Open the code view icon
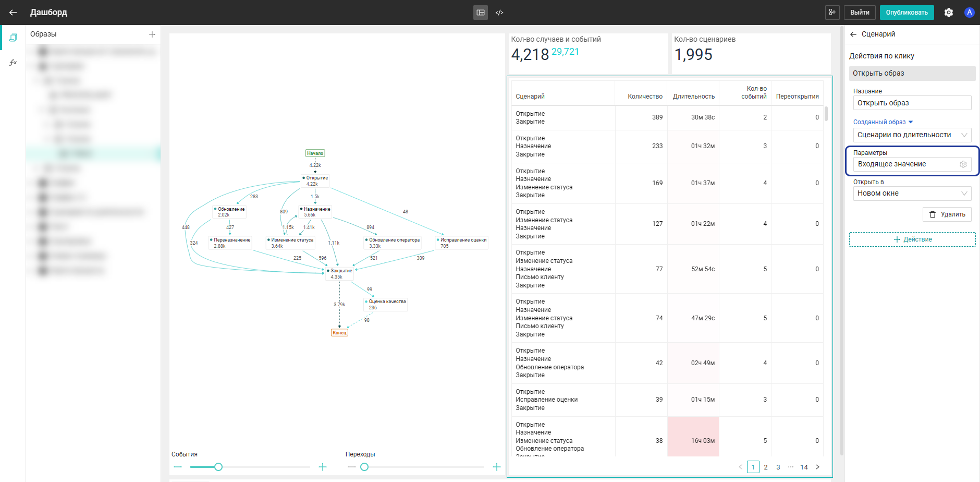The width and height of the screenshot is (980, 482). click(x=499, y=13)
